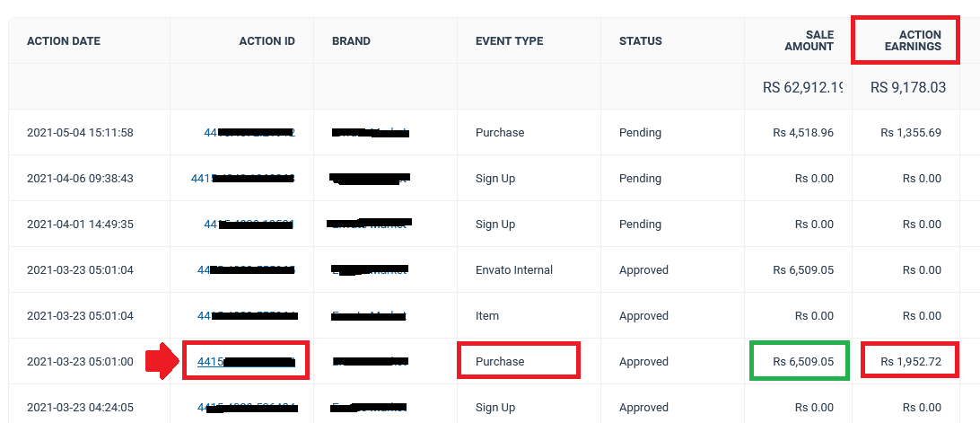Select the Rs 1,355.69 earnings cell
Image resolution: width=980 pixels, height=423 pixels.
point(911,133)
